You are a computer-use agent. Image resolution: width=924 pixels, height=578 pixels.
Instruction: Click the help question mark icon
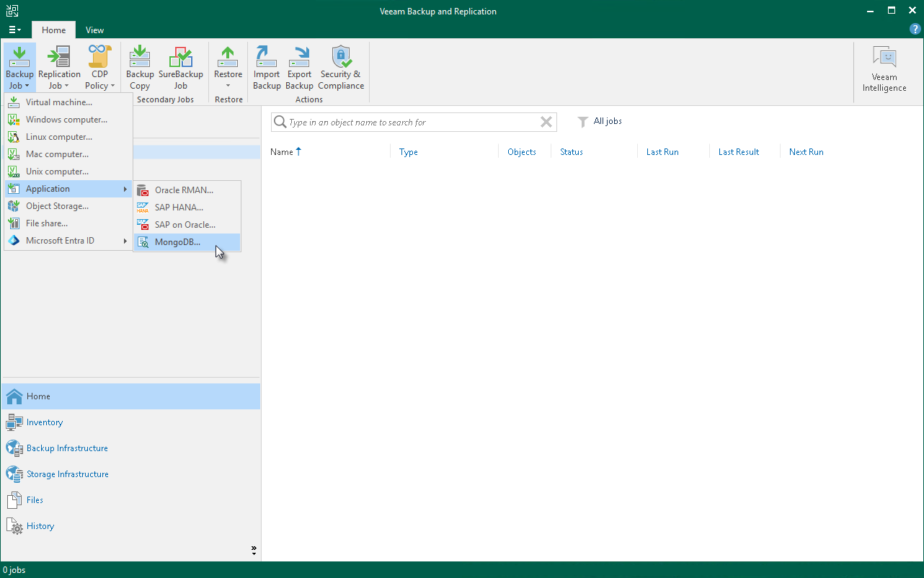tap(915, 30)
